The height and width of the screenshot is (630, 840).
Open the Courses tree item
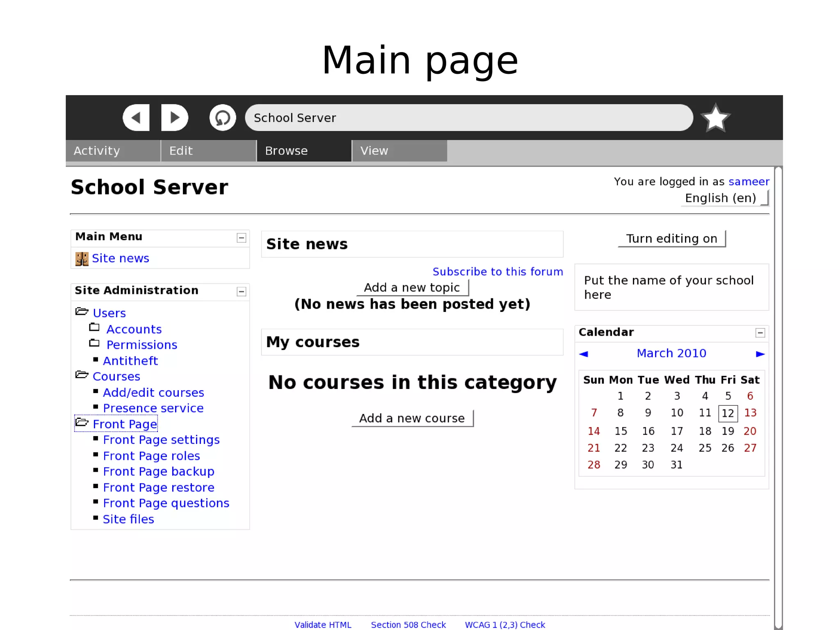coord(116,376)
